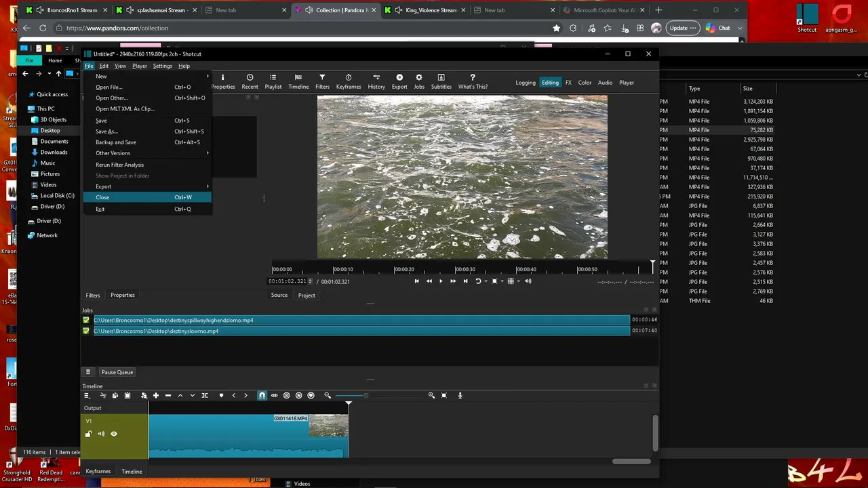This screenshot has width=868, height=488.
Task: Click Close in the File menu
Action: (148, 197)
